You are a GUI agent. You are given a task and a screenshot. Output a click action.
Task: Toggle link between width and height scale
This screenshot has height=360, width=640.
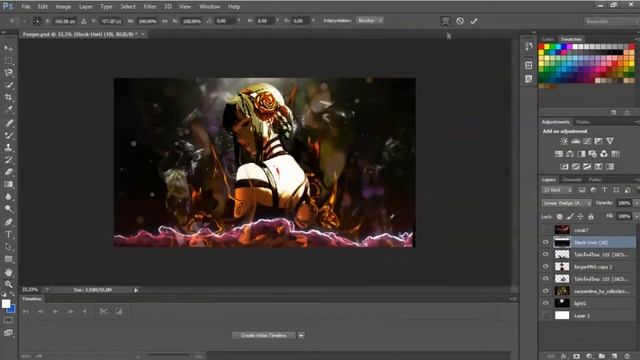(165, 21)
